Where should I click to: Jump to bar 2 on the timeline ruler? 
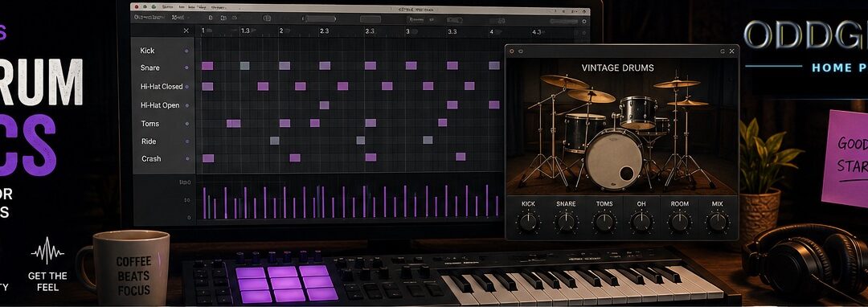pos(281,31)
